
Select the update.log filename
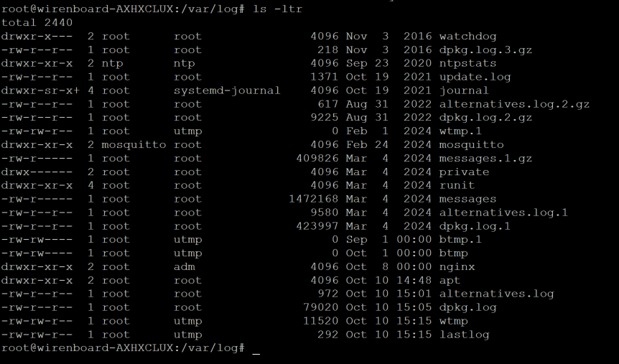click(x=475, y=77)
